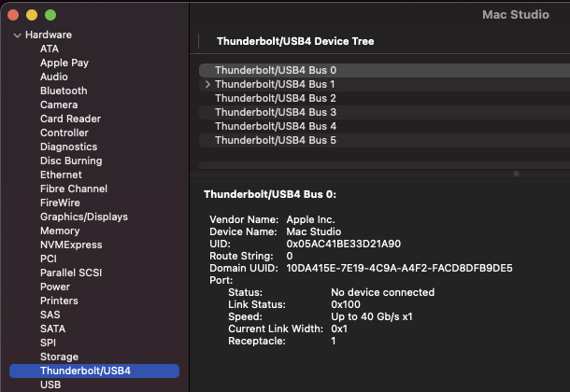The width and height of the screenshot is (570, 392).
Task: Click the Route String value 0
Action: (x=290, y=256)
